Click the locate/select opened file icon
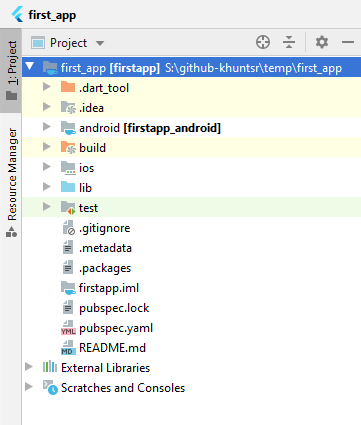361x425 pixels. 263,42
